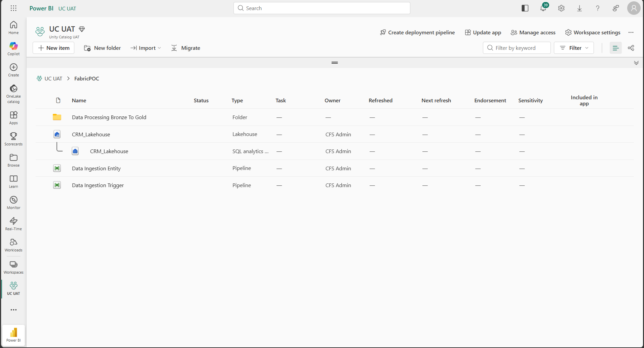Image resolution: width=644 pixels, height=348 pixels.
Task: Click Create deployment pipeline
Action: click(x=417, y=32)
